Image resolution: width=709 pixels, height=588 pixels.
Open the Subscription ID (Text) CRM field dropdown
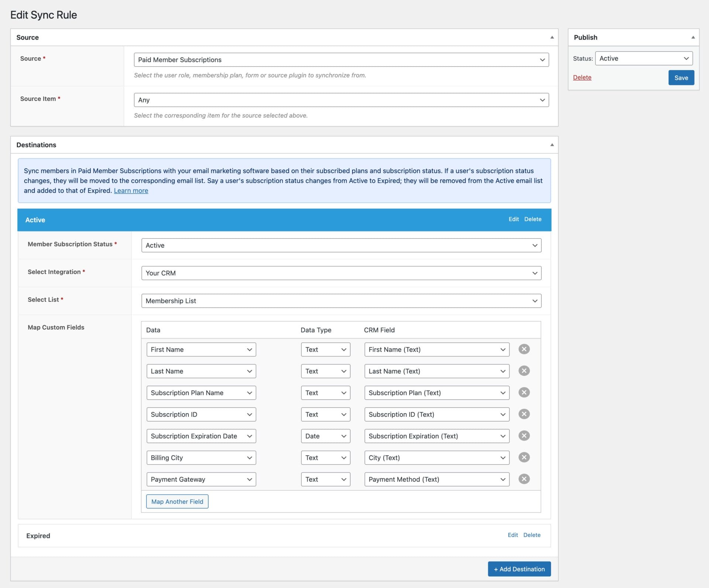click(x=437, y=414)
